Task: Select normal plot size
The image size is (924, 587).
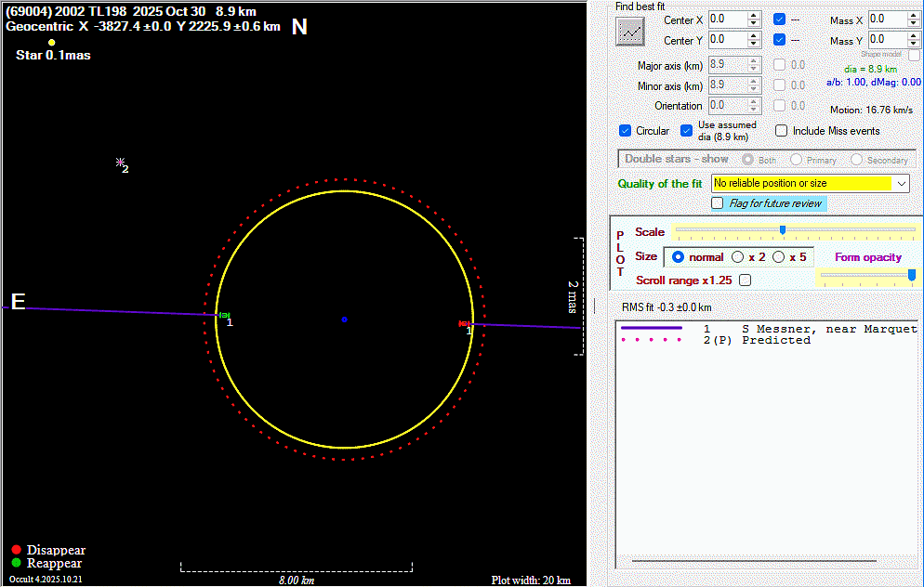Action: 678,257
